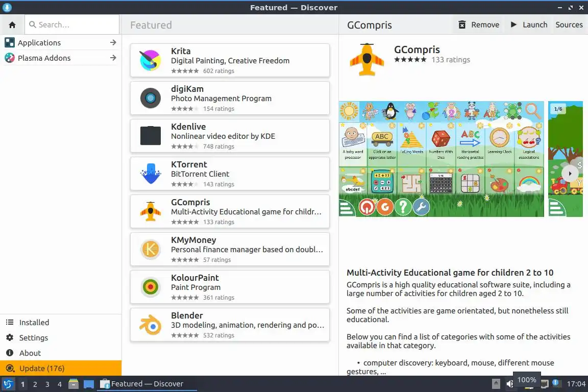Open the Applications category
588x392 pixels.
pos(60,43)
